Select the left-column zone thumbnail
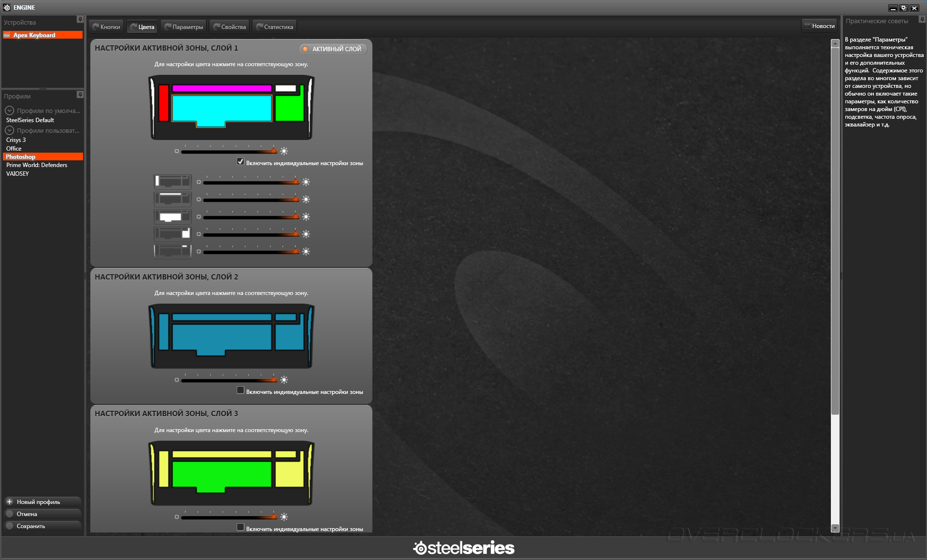This screenshot has height=560, width=927. click(172, 182)
